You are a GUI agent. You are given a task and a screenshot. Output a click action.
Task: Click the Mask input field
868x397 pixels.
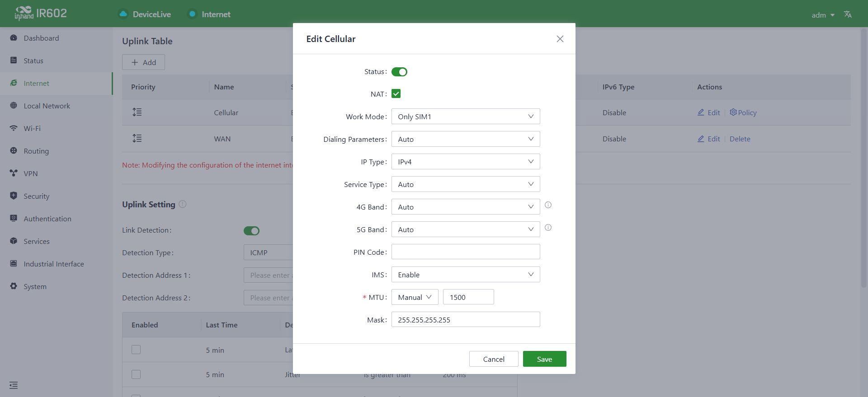(x=466, y=319)
